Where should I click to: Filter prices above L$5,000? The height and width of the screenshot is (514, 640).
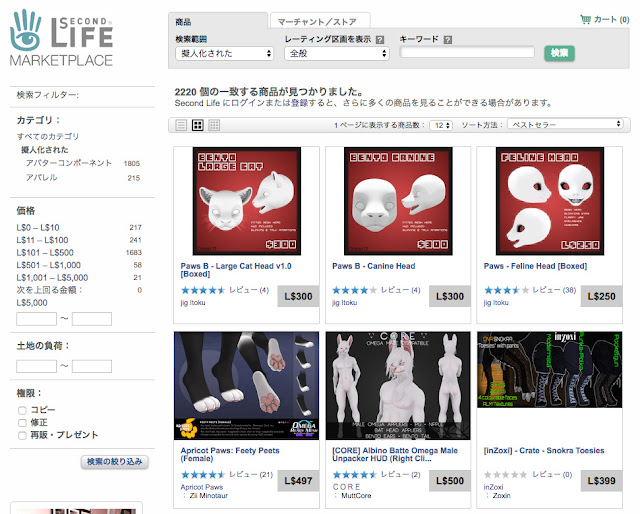(49, 296)
